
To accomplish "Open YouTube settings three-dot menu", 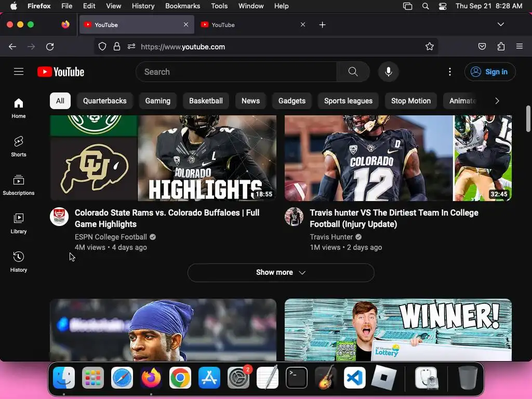I will click(450, 72).
